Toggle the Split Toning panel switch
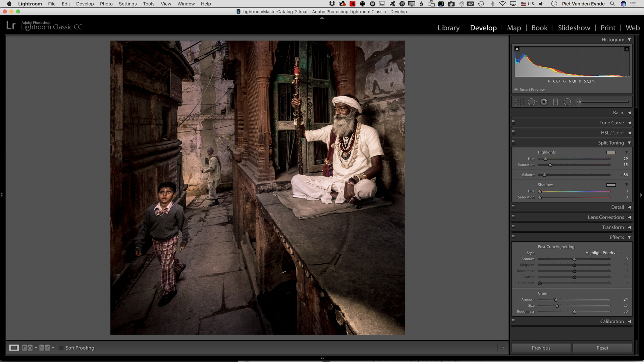This screenshot has height=362, width=644. 513,142
